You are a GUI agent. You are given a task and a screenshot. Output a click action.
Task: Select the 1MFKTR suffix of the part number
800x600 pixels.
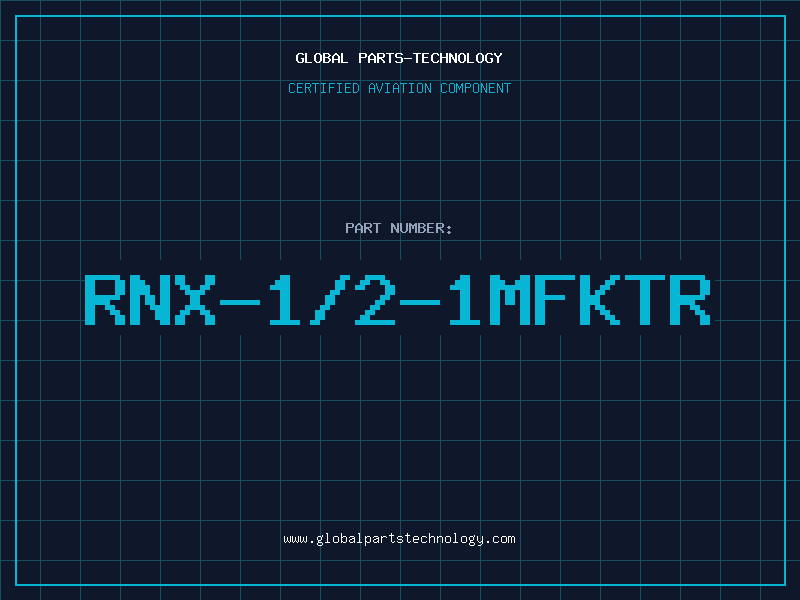point(580,299)
